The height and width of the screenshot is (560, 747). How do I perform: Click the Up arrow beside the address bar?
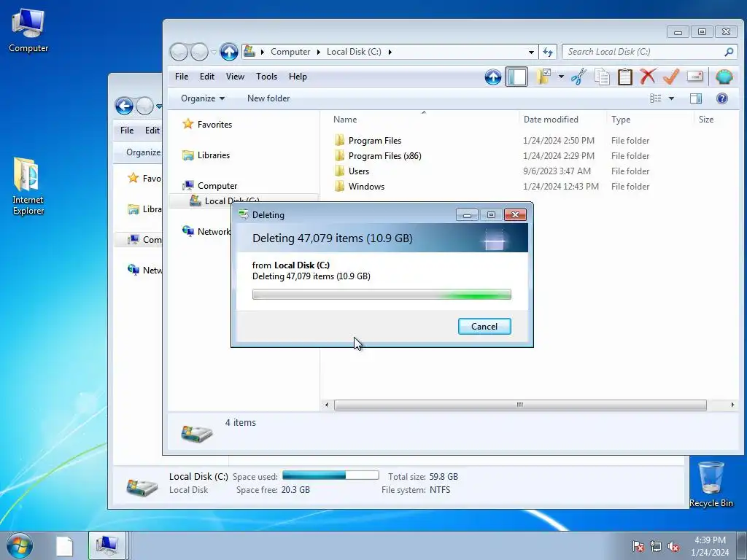click(x=228, y=52)
